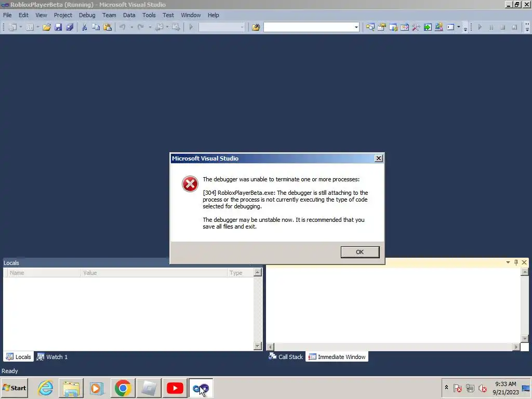The image size is (532, 399).
Task: Click the Navigate Backward icon
Action: coord(159,27)
